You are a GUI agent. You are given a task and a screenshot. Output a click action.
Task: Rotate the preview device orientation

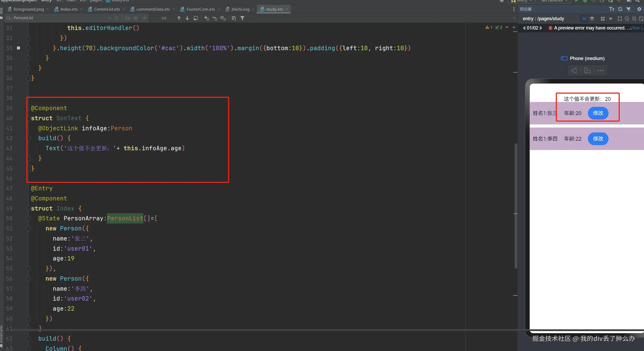coord(587,70)
